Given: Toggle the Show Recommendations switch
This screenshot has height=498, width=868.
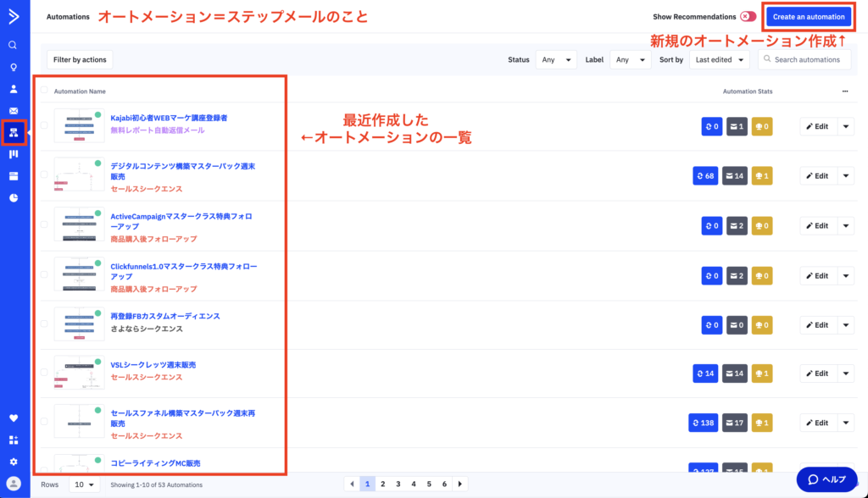Looking at the screenshot, I should coord(748,17).
